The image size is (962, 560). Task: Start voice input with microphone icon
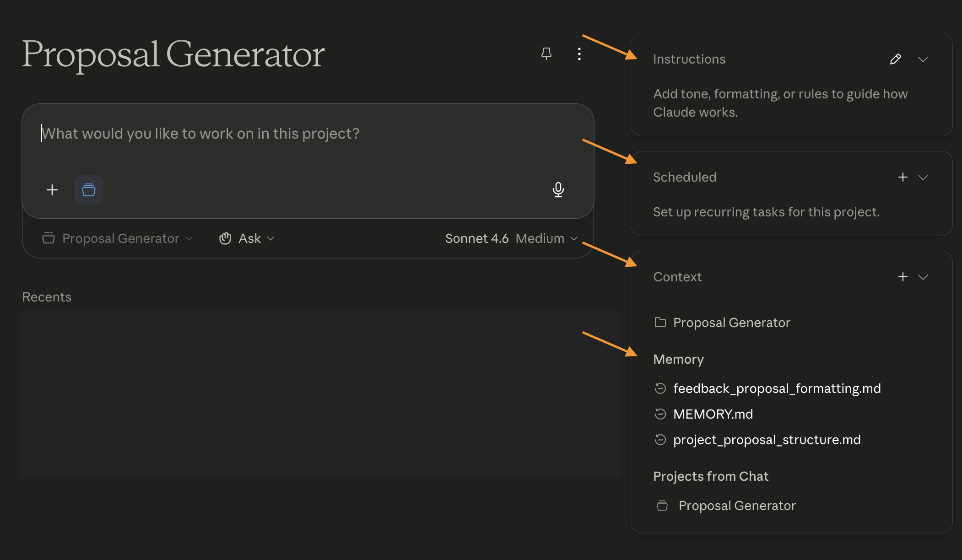click(558, 190)
